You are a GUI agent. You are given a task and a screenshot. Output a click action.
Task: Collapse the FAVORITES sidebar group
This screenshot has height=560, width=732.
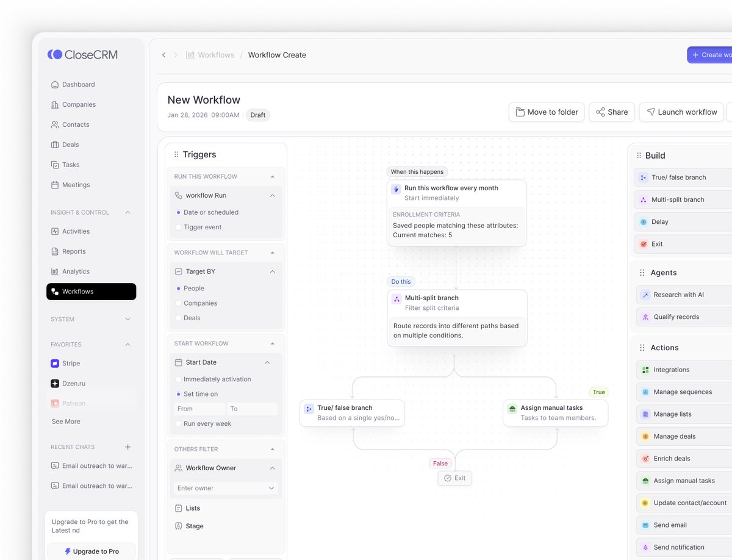click(x=127, y=344)
